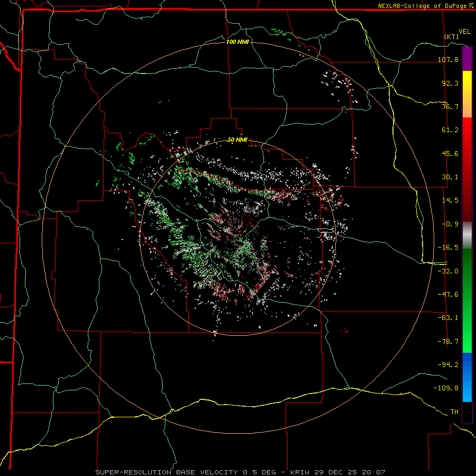
Task: Pick the purple segment of the velocity color bar
Action: click(x=467, y=59)
